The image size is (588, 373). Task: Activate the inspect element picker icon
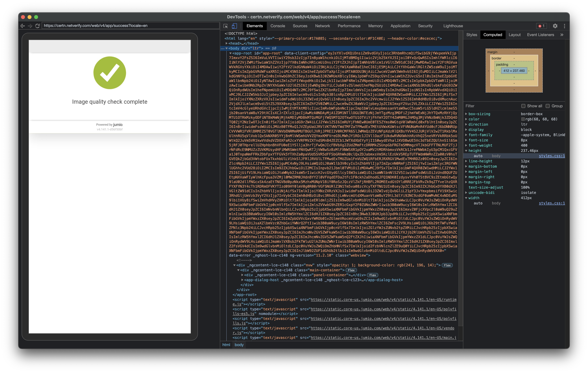click(226, 26)
